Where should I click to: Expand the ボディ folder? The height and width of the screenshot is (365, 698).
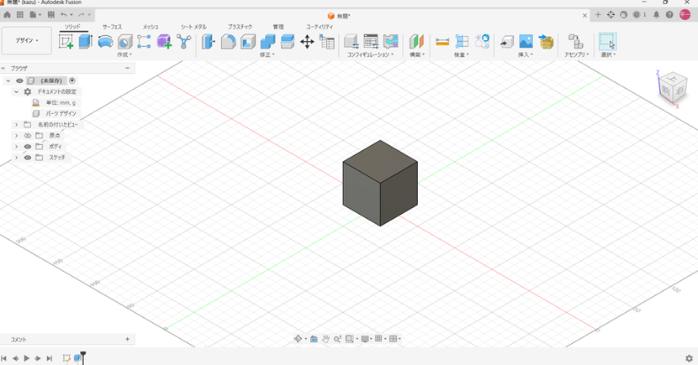[16, 146]
